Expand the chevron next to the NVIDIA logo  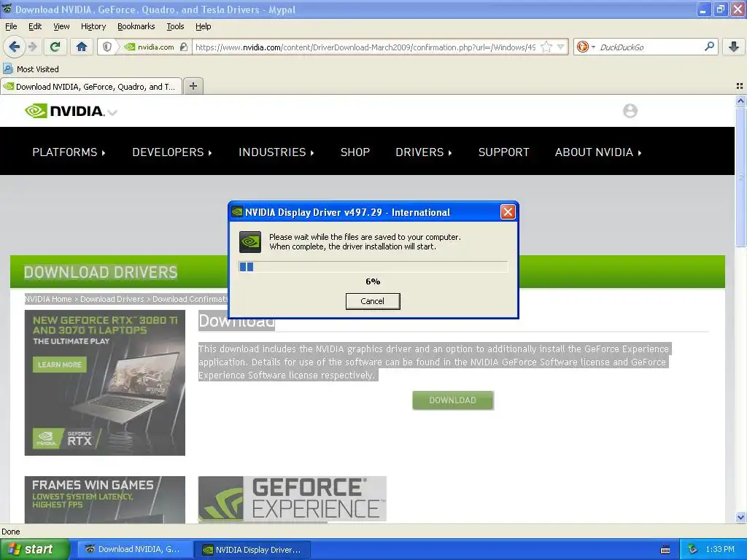click(112, 113)
